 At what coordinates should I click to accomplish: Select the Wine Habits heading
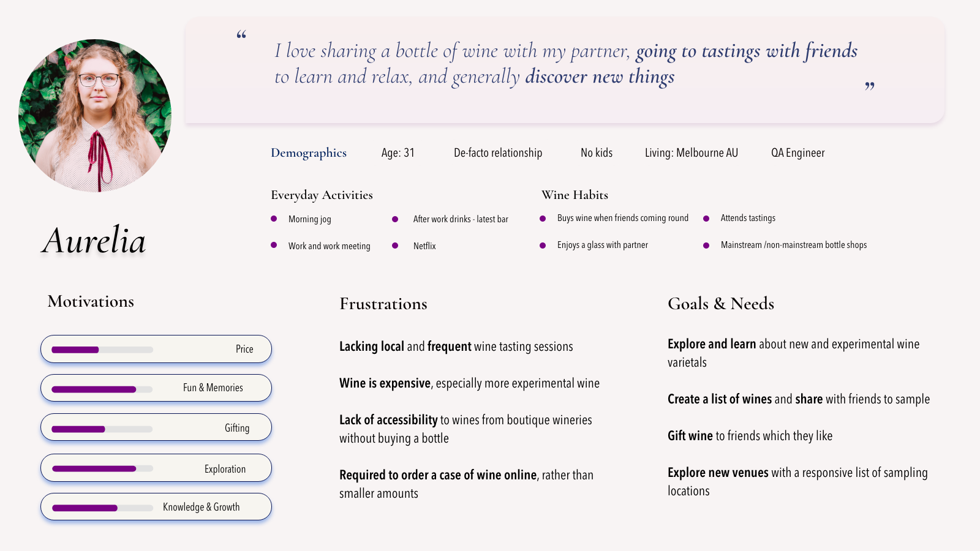[575, 195]
